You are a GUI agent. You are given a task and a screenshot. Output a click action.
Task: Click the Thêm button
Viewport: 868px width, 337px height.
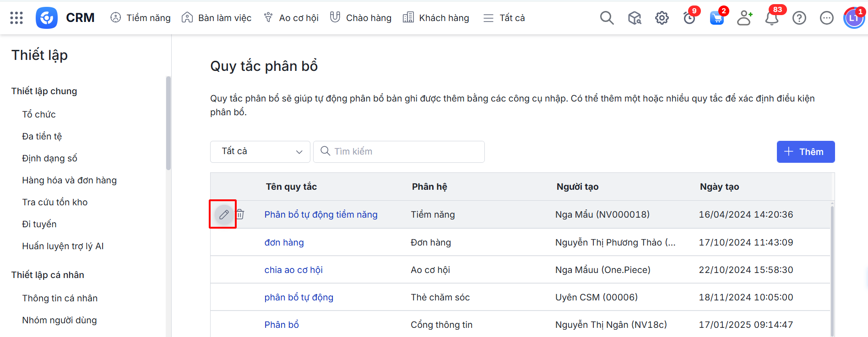805,152
